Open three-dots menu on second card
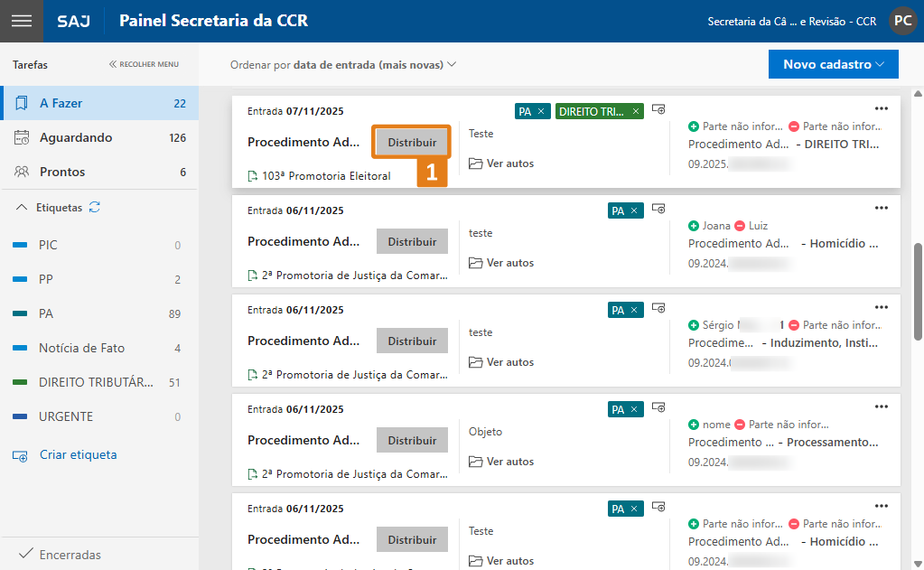This screenshot has height=570, width=924. tap(882, 208)
